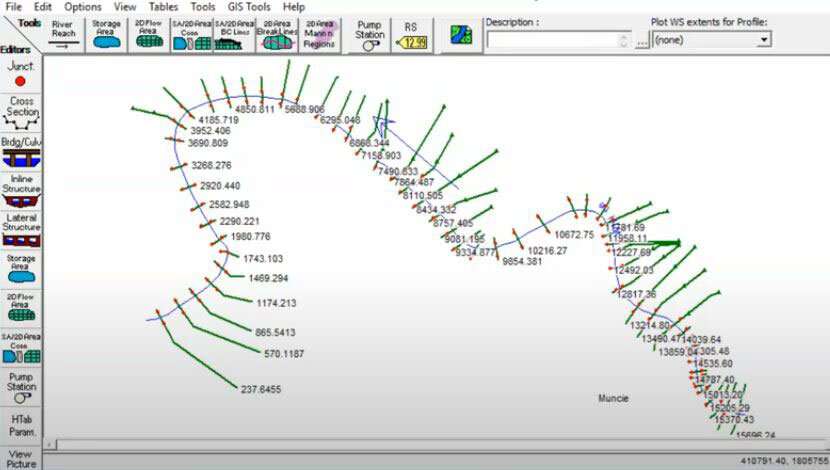This screenshot has height=470, width=830.
Task: Open the Storage Area editor in sidebar
Action: 21,269
